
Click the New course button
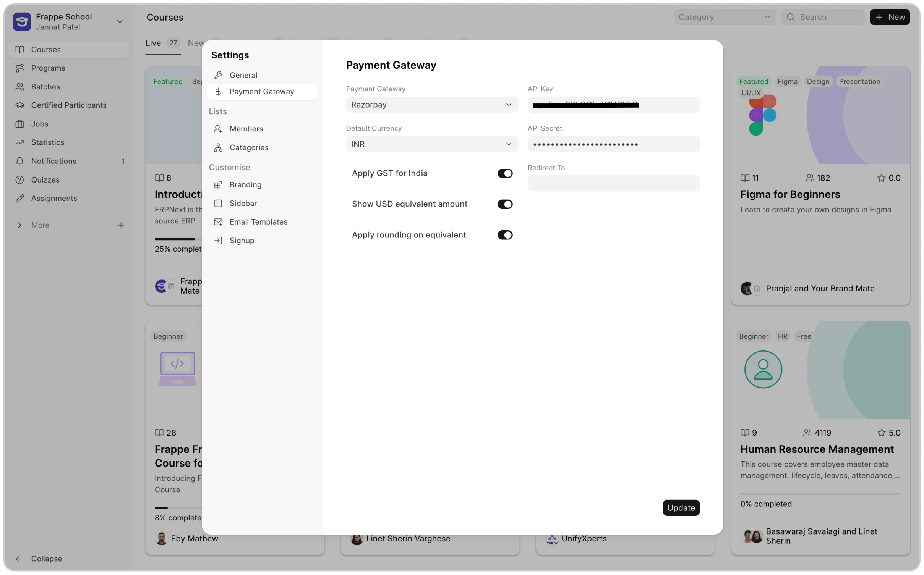[x=890, y=17]
